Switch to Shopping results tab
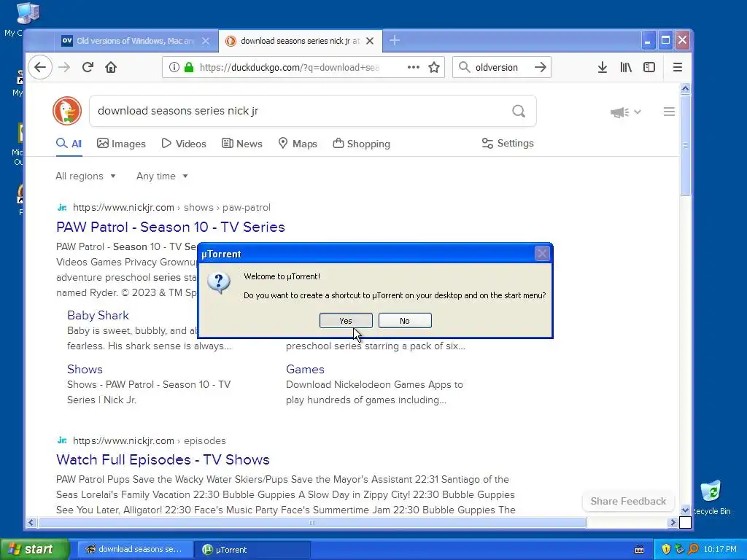The width and height of the screenshot is (747, 560). pyautogui.click(x=362, y=144)
